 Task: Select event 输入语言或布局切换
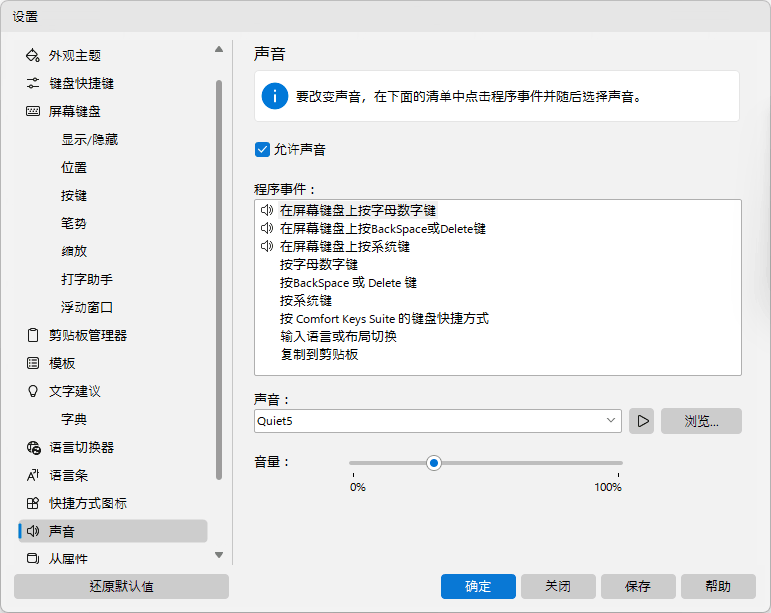(338, 336)
